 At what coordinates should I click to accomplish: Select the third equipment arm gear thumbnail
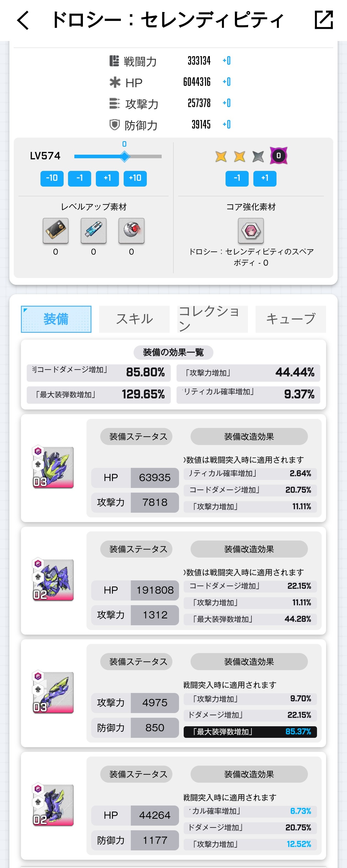(53, 692)
